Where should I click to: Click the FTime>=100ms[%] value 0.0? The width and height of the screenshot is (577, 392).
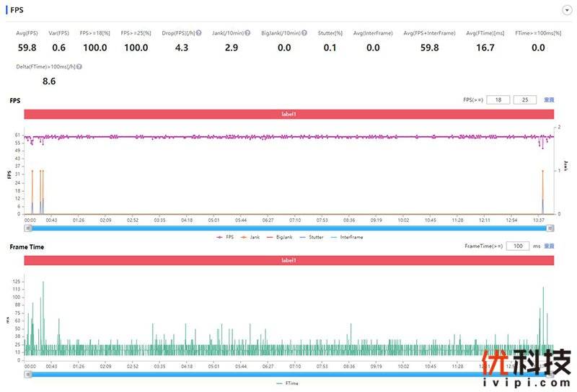coord(538,48)
